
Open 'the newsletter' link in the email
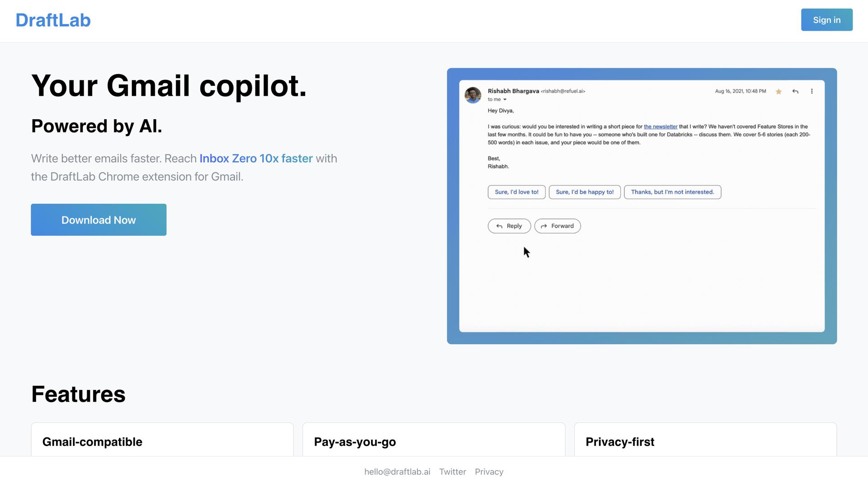click(660, 127)
